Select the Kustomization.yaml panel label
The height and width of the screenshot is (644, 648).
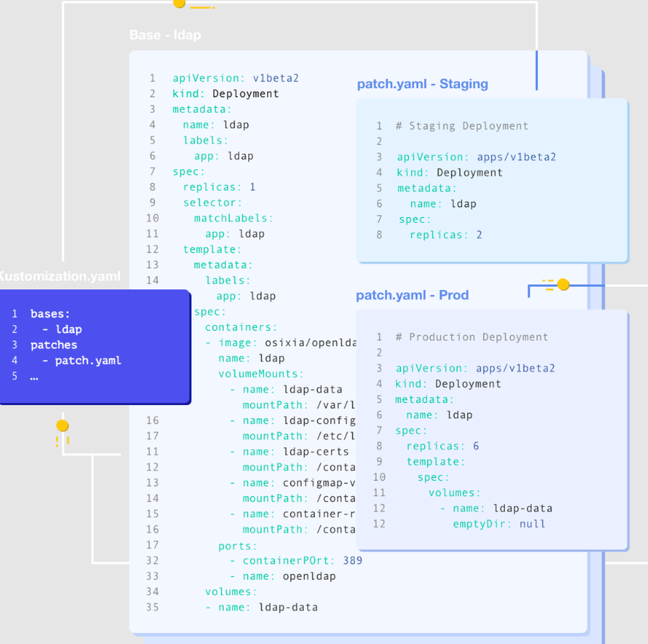pos(60,277)
